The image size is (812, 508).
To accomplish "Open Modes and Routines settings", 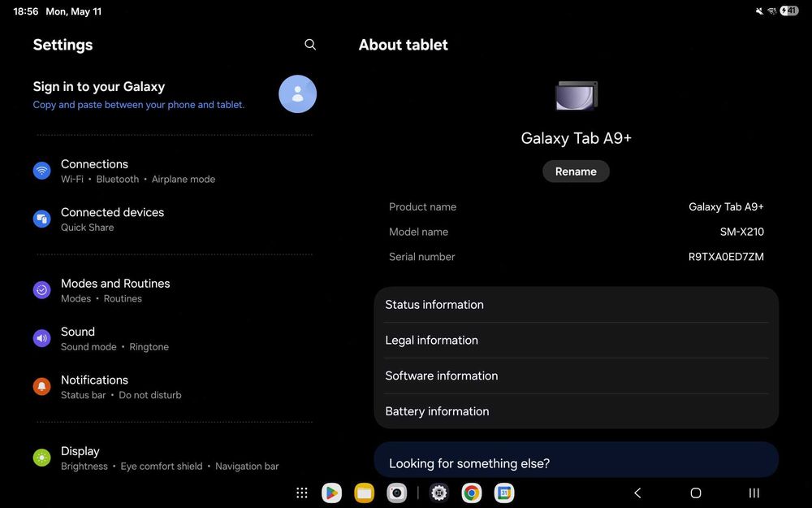I will 175,290.
